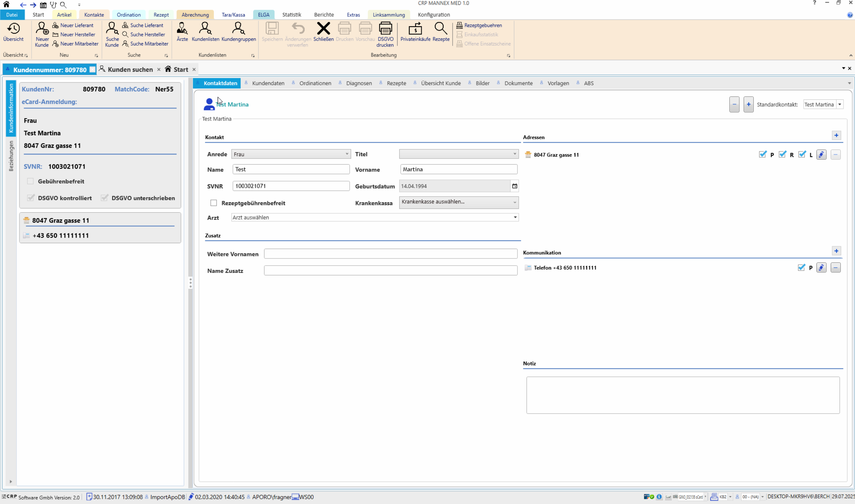855x504 pixels.
Task: Add a new Kommunikation entry
Action: tap(836, 251)
